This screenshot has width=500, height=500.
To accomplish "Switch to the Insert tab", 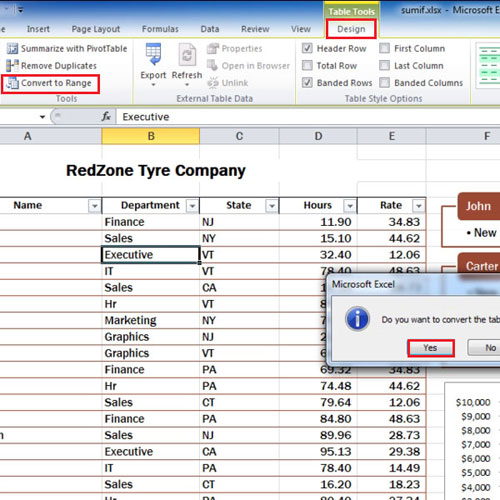I will [x=38, y=29].
